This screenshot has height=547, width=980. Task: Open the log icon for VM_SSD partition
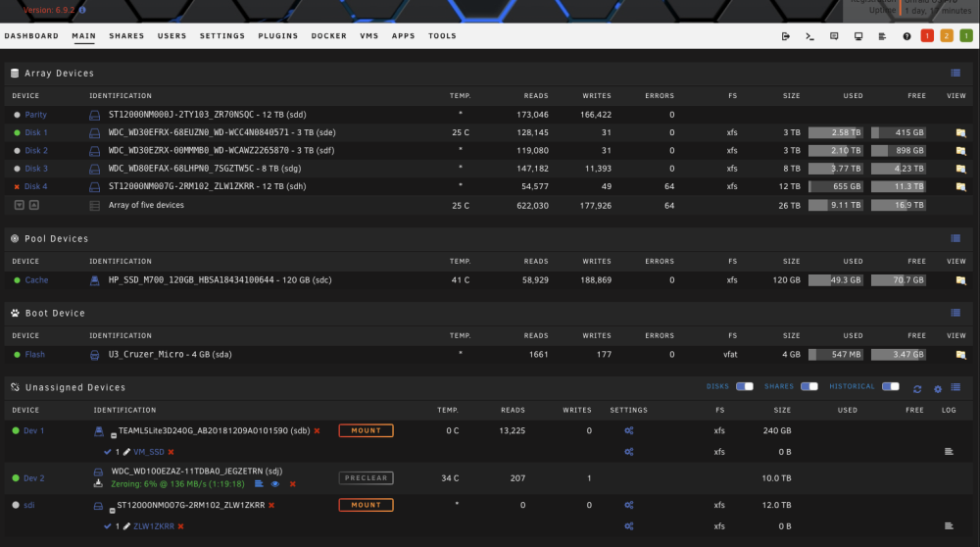(949, 451)
